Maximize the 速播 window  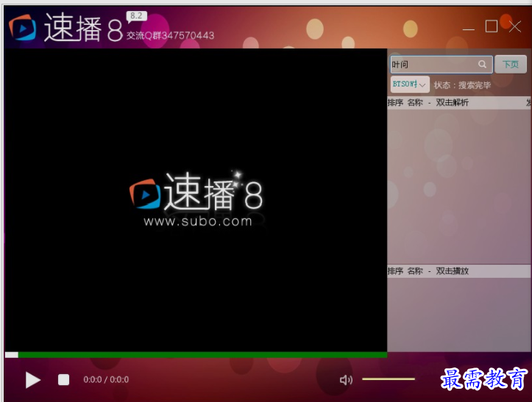click(492, 26)
